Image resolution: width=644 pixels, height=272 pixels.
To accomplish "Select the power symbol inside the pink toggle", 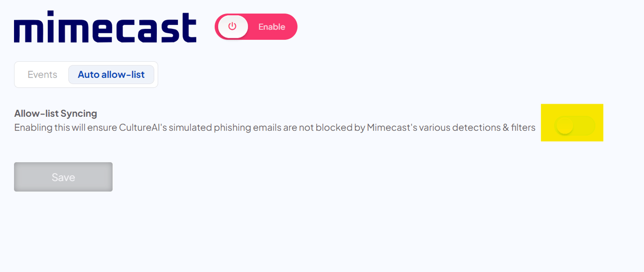I will pyautogui.click(x=232, y=27).
